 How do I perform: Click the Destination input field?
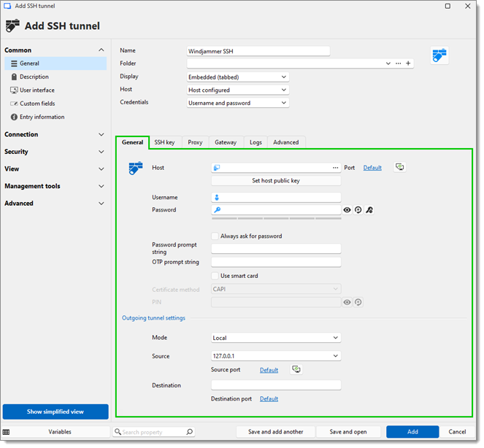pos(276,385)
